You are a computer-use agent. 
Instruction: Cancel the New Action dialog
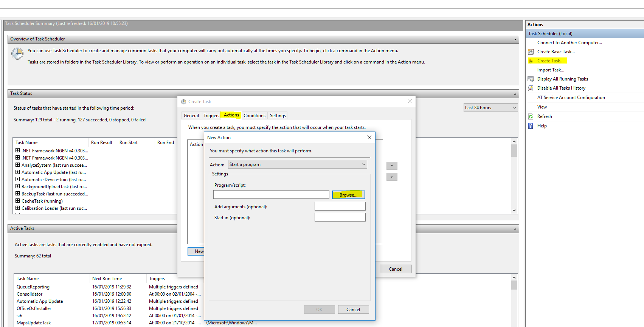353,310
